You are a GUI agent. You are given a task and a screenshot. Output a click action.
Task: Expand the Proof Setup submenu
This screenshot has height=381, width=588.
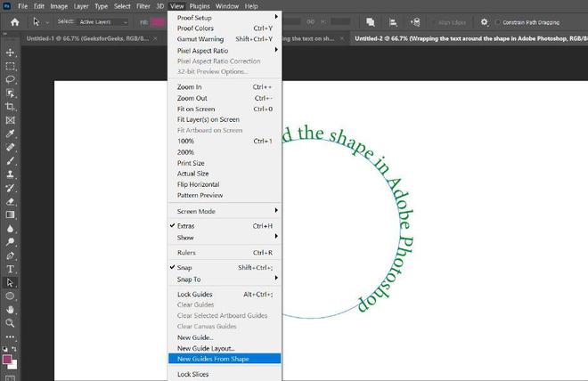(225, 18)
